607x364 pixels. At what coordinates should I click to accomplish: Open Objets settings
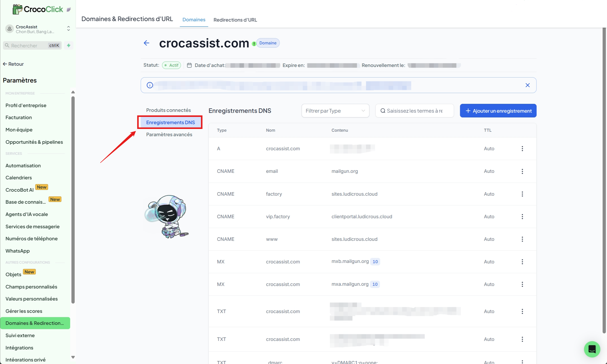point(13,274)
